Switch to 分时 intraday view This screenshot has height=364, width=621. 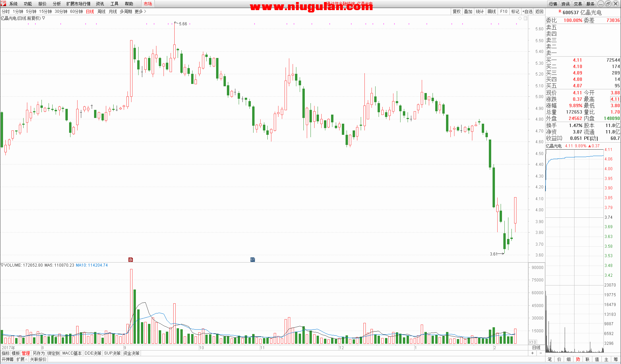point(6,11)
